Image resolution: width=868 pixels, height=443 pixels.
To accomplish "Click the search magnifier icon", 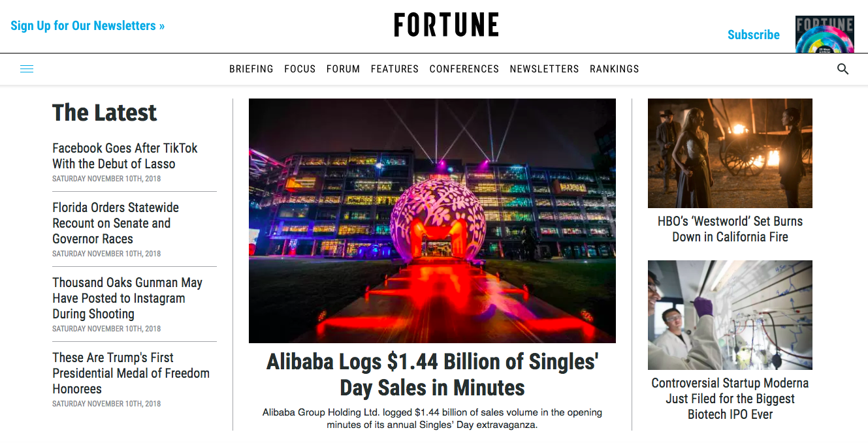I will [x=843, y=69].
